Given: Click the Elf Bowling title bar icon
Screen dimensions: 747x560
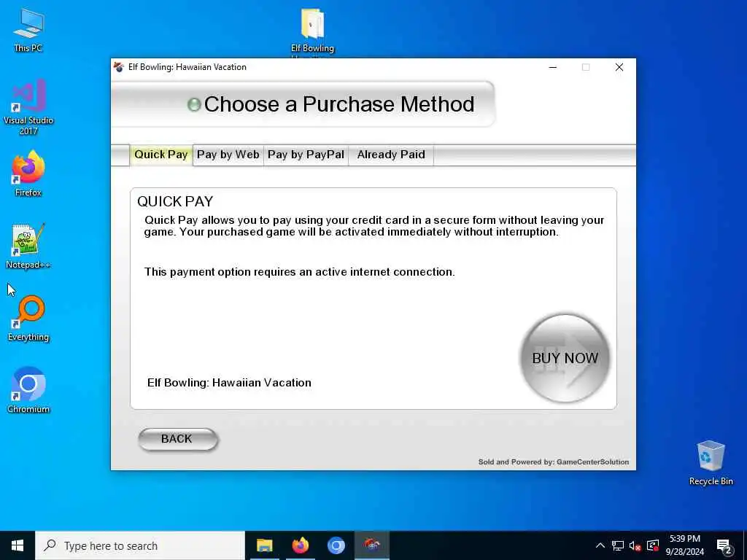Looking at the screenshot, I should (119, 67).
